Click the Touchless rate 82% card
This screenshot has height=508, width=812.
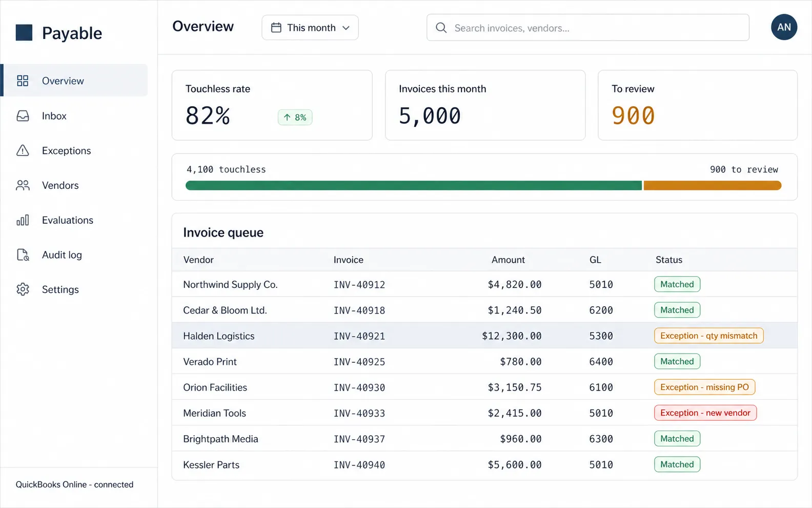click(x=272, y=105)
